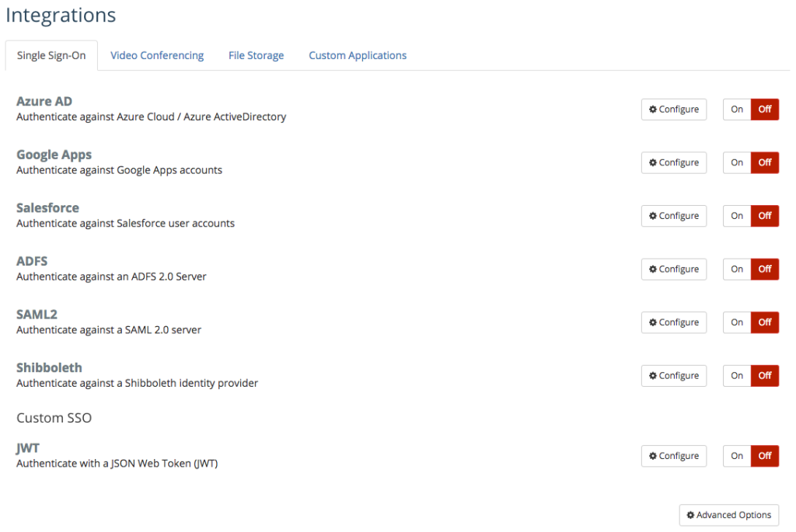Image resolution: width=796 pixels, height=532 pixels.
Task: Turn Salesforce sign-on On
Action: point(737,216)
